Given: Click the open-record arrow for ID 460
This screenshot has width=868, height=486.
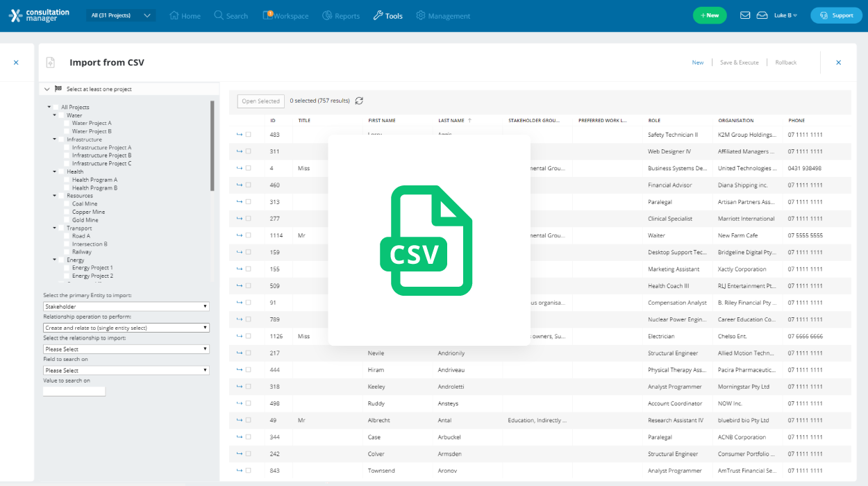Looking at the screenshot, I should (240, 185).
